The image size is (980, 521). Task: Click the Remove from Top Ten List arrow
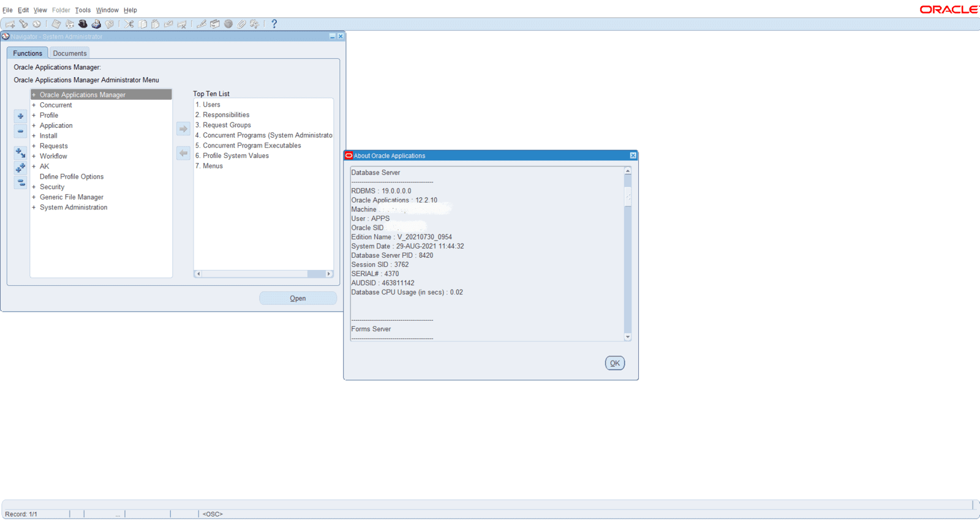click(x=183, y=153)
